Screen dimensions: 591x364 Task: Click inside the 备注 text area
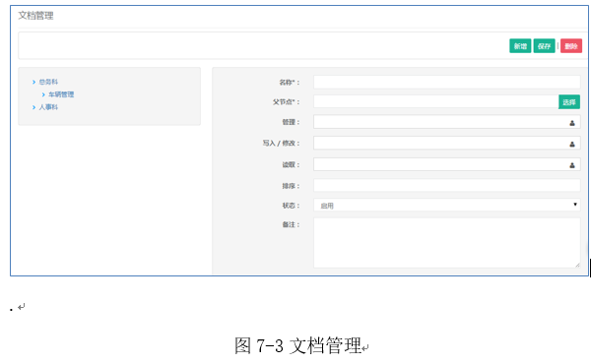pyautogui.click(x=446, y=243)
